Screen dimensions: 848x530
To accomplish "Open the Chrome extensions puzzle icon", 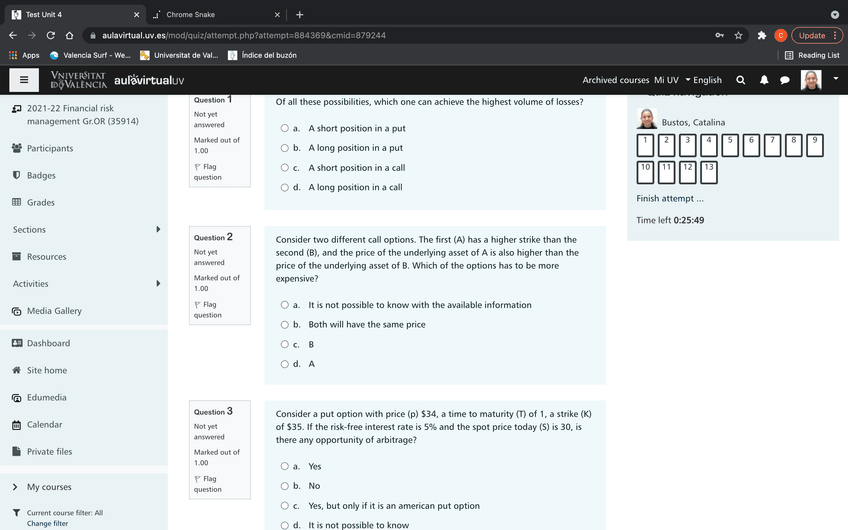I will pos(762,35).
